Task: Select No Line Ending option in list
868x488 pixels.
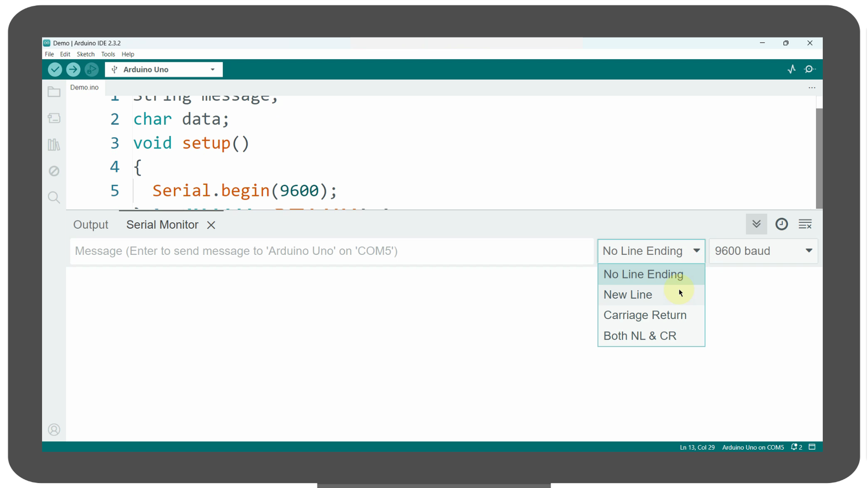Action: [x=651, y=274]
